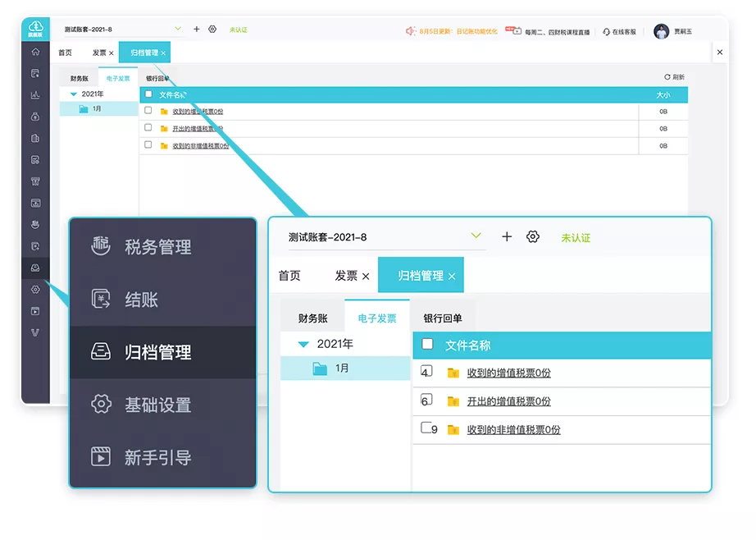Switch to the enlarged 财务账 tab

point(312,318)
